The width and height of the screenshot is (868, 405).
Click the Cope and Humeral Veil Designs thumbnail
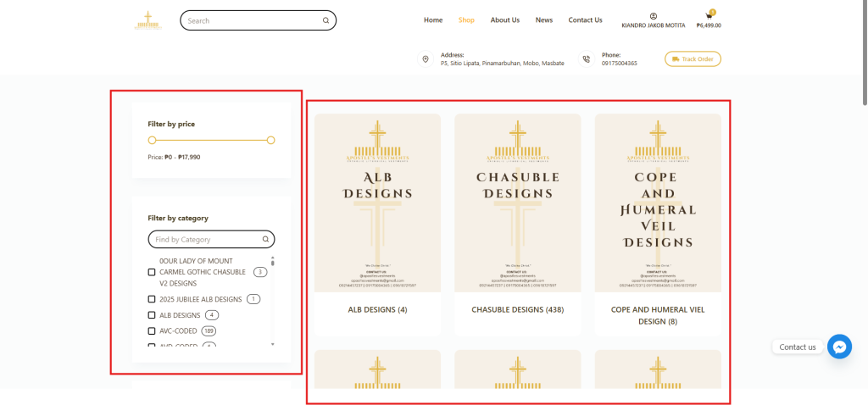[658, 203]
